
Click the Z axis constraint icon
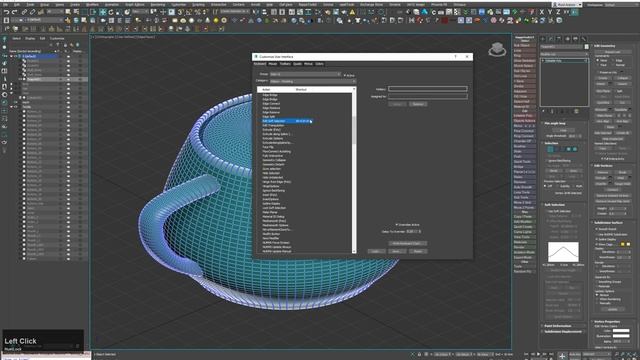[x=558, y=12]
